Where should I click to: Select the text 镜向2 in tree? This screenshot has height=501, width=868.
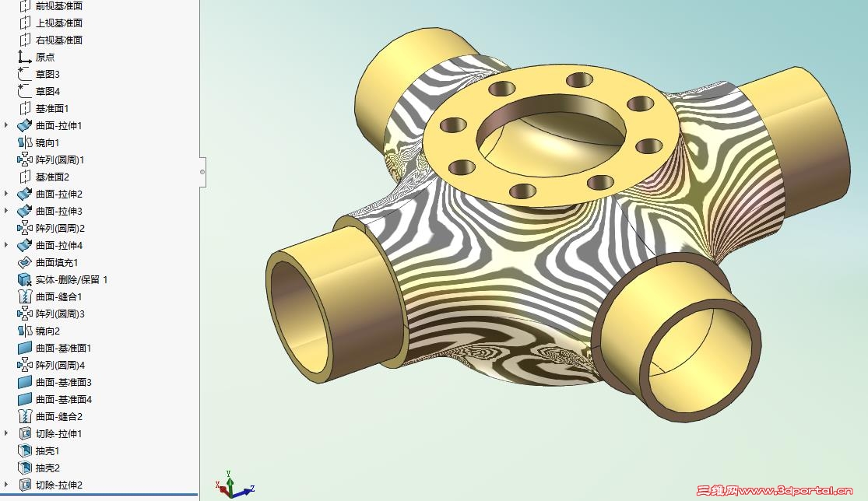click(x=47, y=331)
